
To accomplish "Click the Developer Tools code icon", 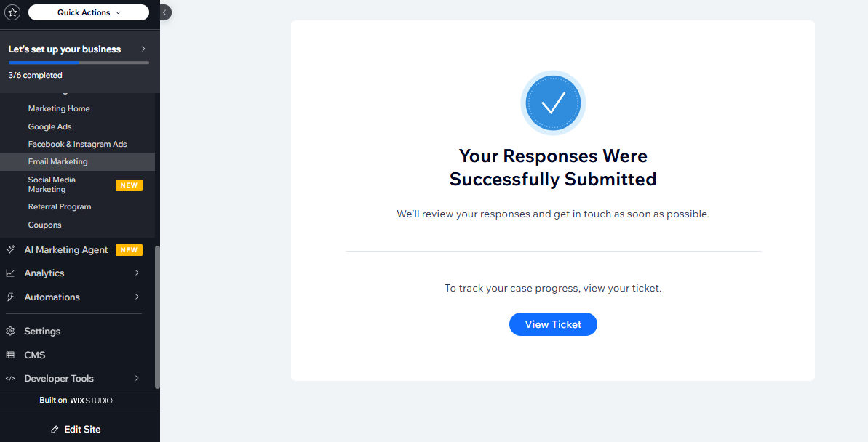I will [10, 378].
